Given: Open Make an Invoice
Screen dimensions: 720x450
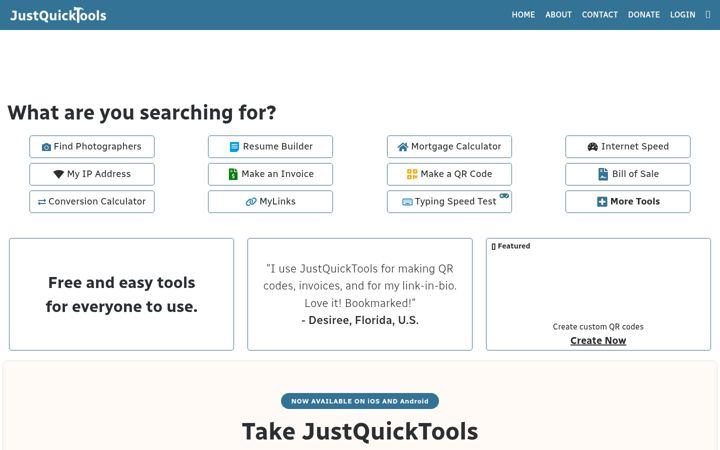Looking at the screenshot, I should (270, 174).
